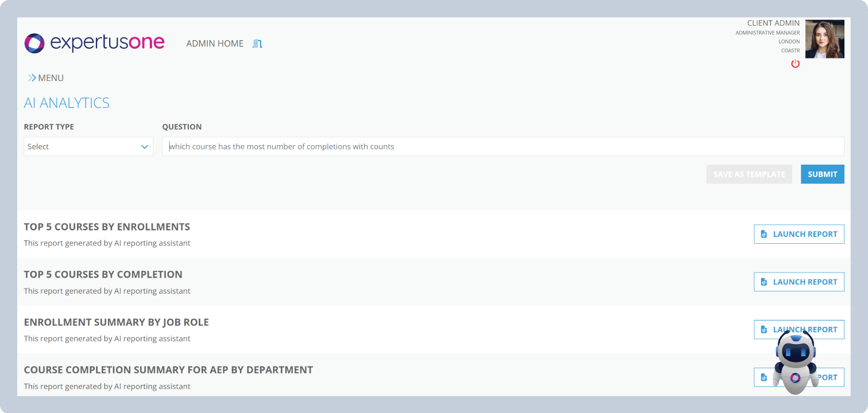The image size is (868, 413).
Task: Go to Admin Home
Action: 215,44
